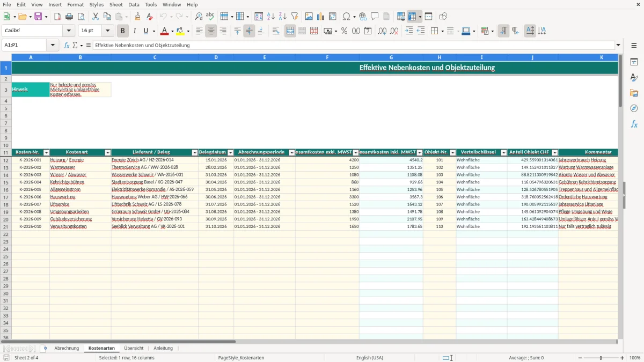Viewport: 644px width, 362px height.
Task: Copy the selection to the clipboard
Action: tap(107, 17)
